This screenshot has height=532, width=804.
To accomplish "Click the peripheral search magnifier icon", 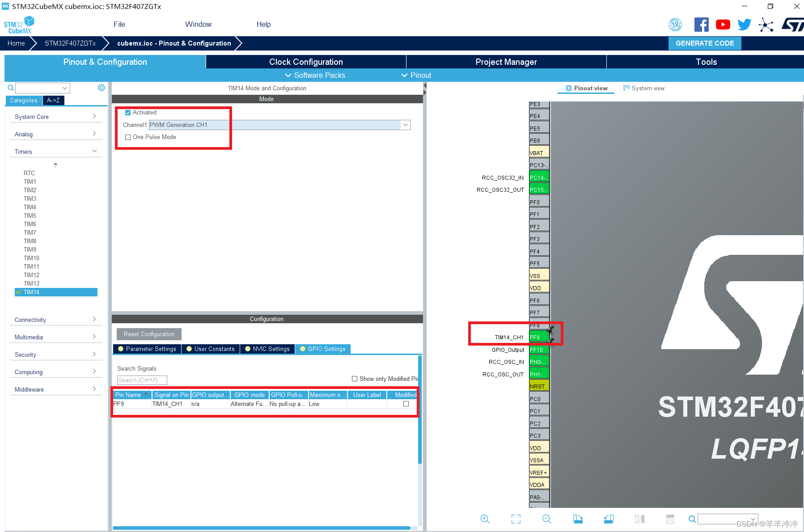I will pos(11,88).
